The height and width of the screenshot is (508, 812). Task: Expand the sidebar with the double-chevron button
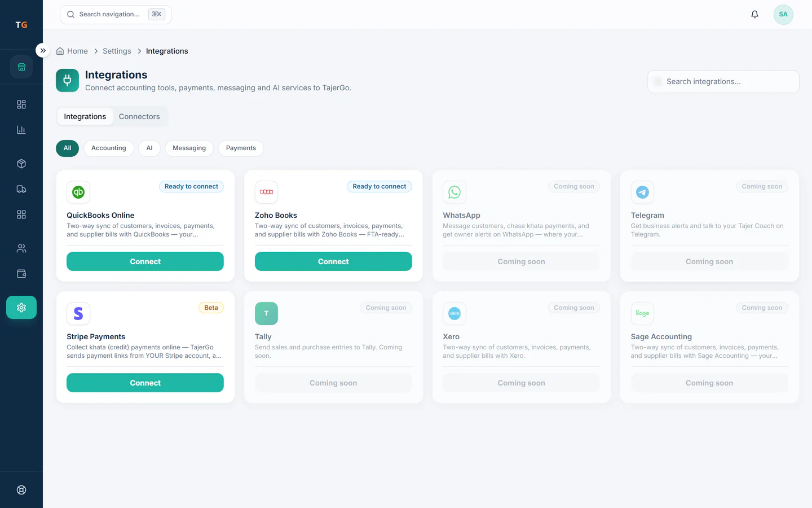(43, 50)
